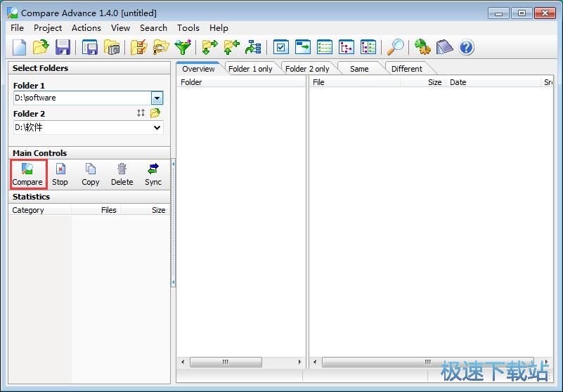Open the Actions menu
Screen dimensions: 563x392
pyautogui.click(x=86, y=28)
